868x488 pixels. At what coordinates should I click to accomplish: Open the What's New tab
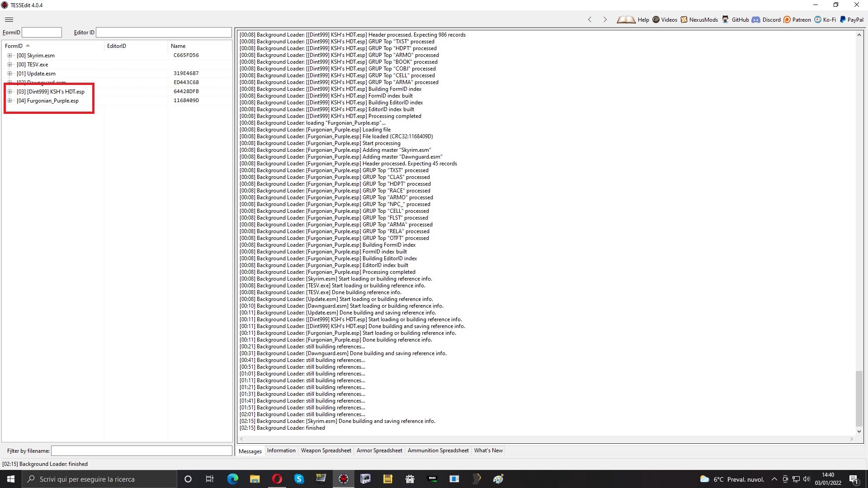coord(488,450)
